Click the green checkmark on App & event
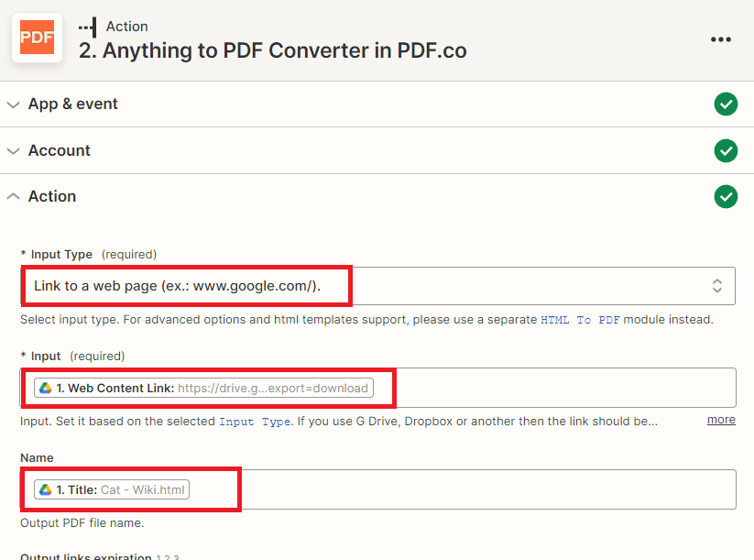The width and height of the screenshot is (754, 560). click(x=726, y=104)
